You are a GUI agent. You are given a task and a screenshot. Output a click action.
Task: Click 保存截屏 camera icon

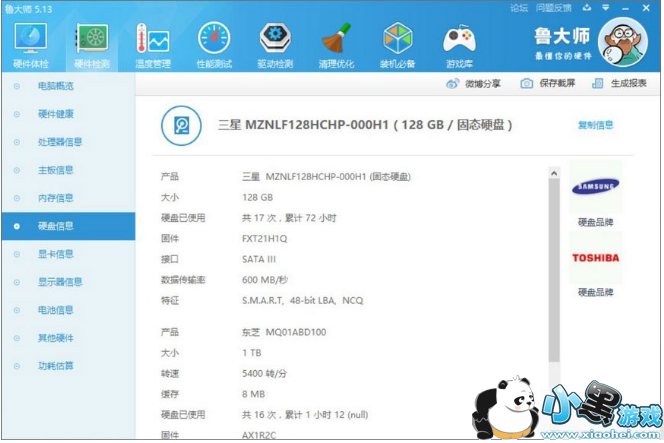(526, 83)
